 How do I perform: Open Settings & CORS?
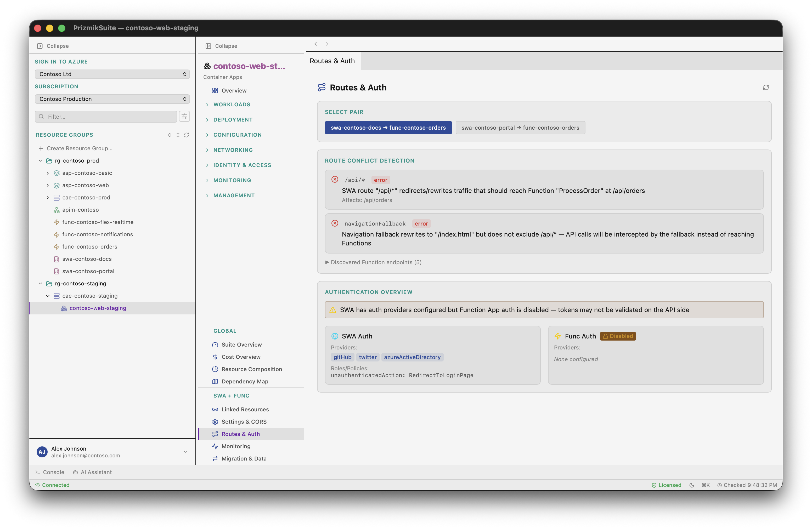pos(251,422)
